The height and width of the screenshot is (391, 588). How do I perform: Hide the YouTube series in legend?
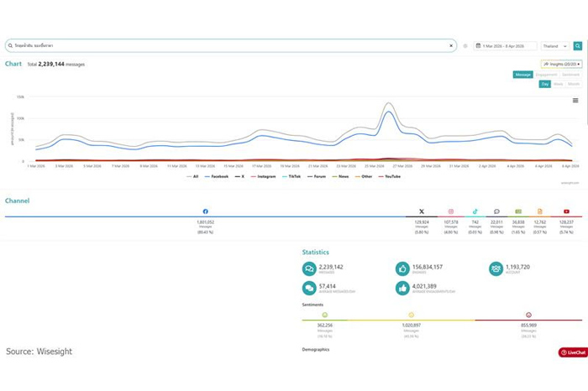(392, 176)
